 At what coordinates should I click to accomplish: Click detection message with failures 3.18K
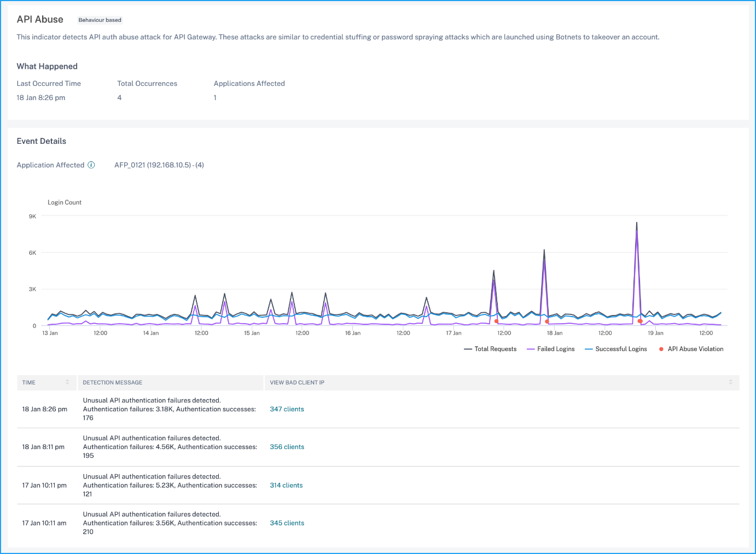(x=170, y=409)
